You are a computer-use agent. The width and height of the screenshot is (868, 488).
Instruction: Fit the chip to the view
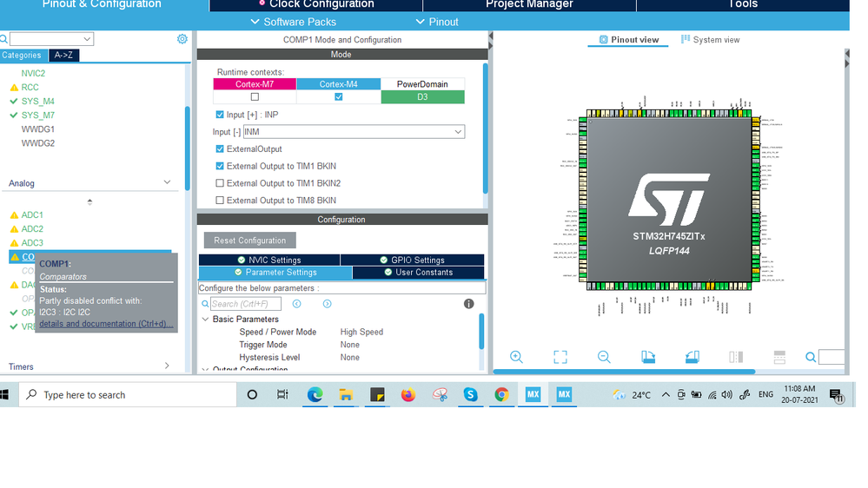click(x=560, y=357)
